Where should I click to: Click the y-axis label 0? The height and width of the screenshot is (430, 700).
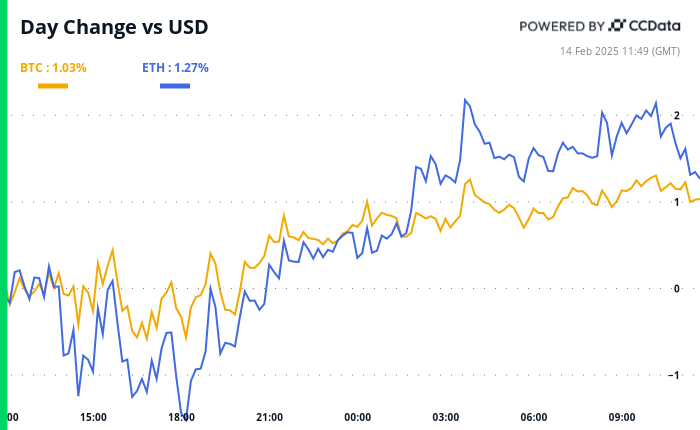tap(677, 289)
